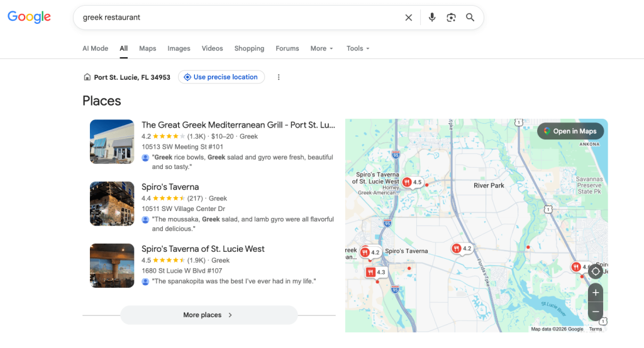Zoom out on the map
644x348 pixels.
click(x=596, y=312)
